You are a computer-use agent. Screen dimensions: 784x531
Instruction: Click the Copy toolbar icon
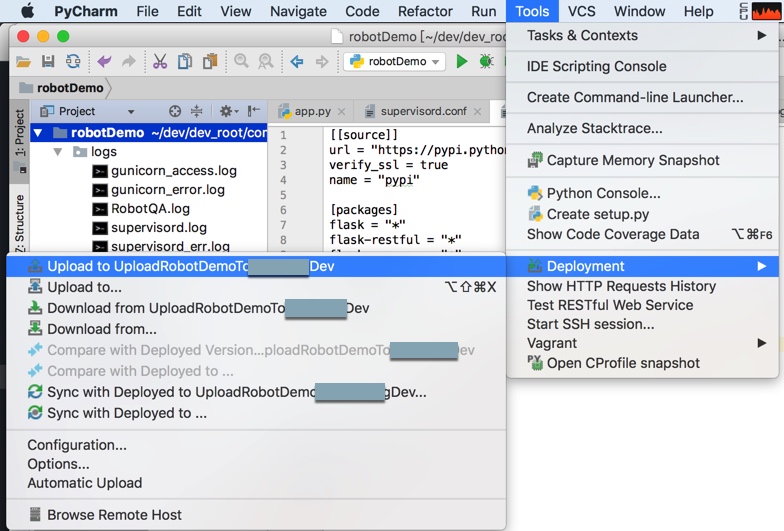tap(185, 62)
